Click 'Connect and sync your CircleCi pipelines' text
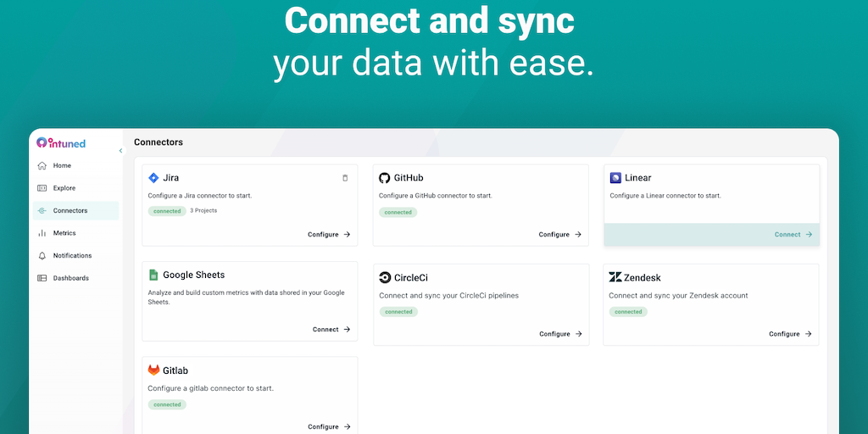The width and height of the screenshot is (868, 434). click(x=449, y=296)
